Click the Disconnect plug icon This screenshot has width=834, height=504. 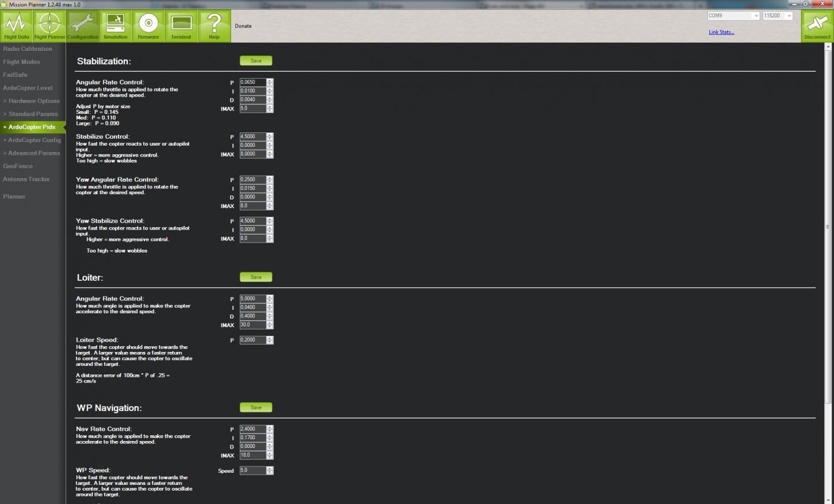pyautogui.click(x=817, y=26)
